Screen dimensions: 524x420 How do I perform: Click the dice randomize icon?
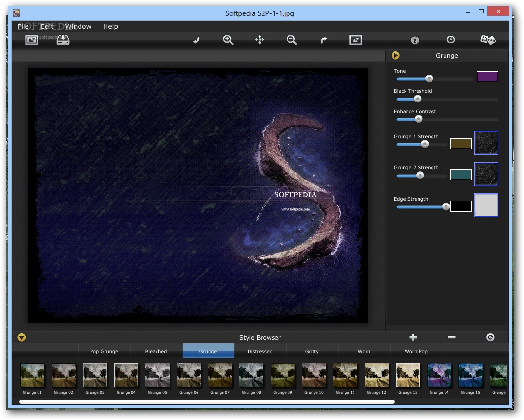pos(488,40)
